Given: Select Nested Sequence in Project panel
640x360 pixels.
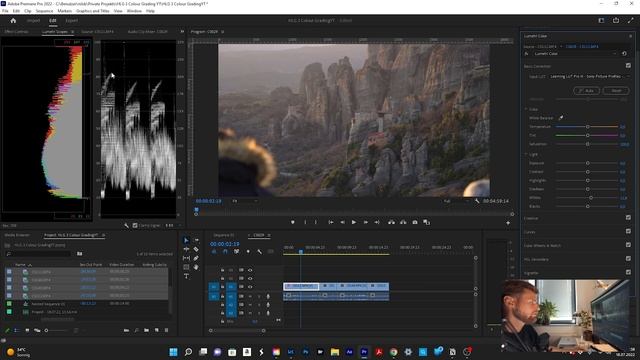Looking at the screenshot, I should point(48,304).
